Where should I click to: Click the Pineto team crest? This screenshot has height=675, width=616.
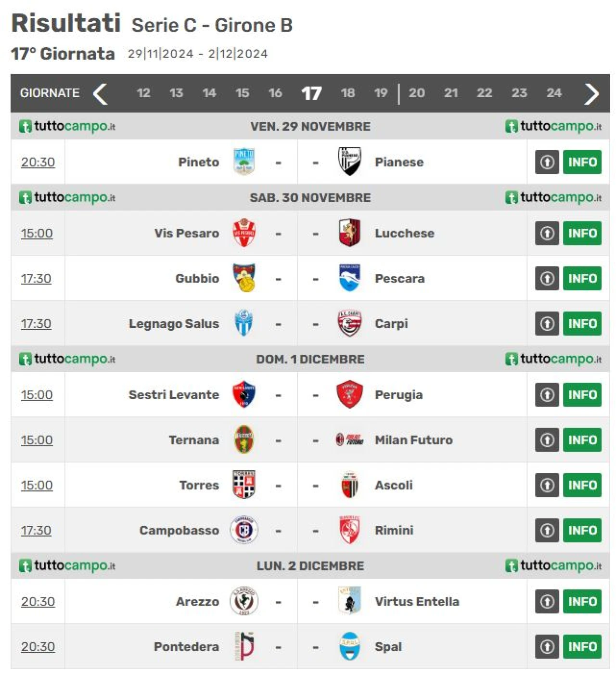tap(244, 162)
